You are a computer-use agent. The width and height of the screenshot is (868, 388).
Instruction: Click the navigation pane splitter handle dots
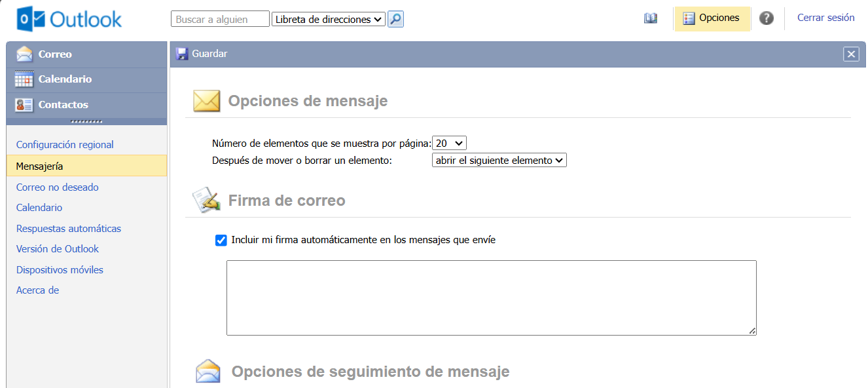[86, 122]
